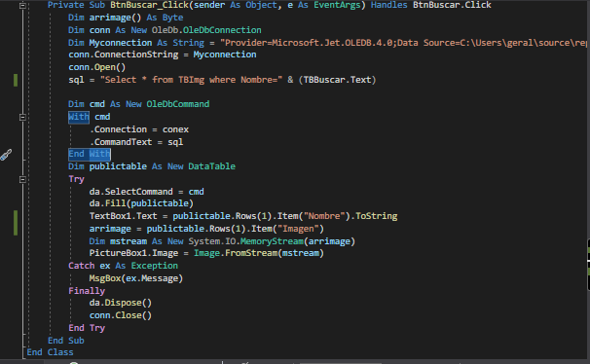Collapse the Try block outline box
The height and width of the screenshot is (364, 590).
point(22,179)
